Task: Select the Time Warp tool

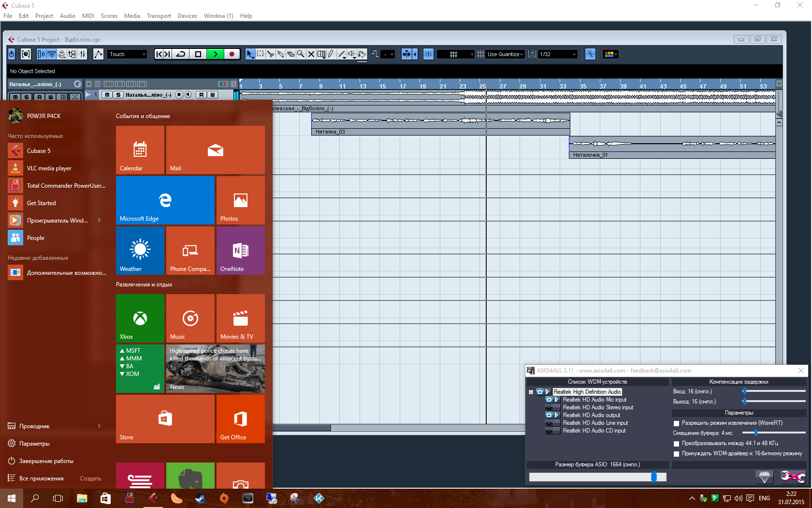Action: click(x=321, y=54)
